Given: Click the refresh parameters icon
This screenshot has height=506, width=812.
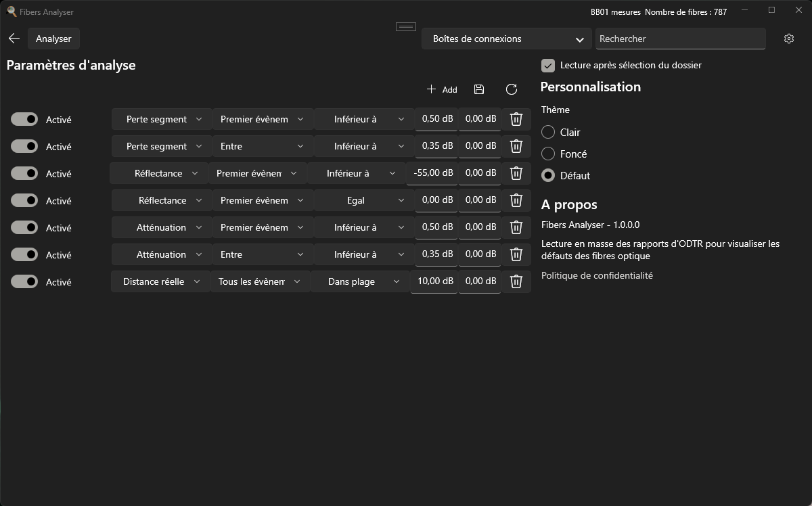Looking at the screenshot, I should click(x=512, y=89).
